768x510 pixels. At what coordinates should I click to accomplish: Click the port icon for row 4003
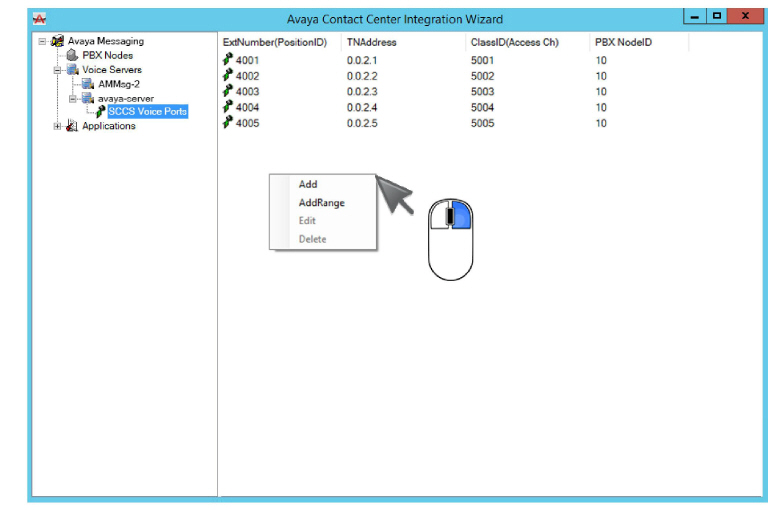pyautogui.click(x=228, y=91)
